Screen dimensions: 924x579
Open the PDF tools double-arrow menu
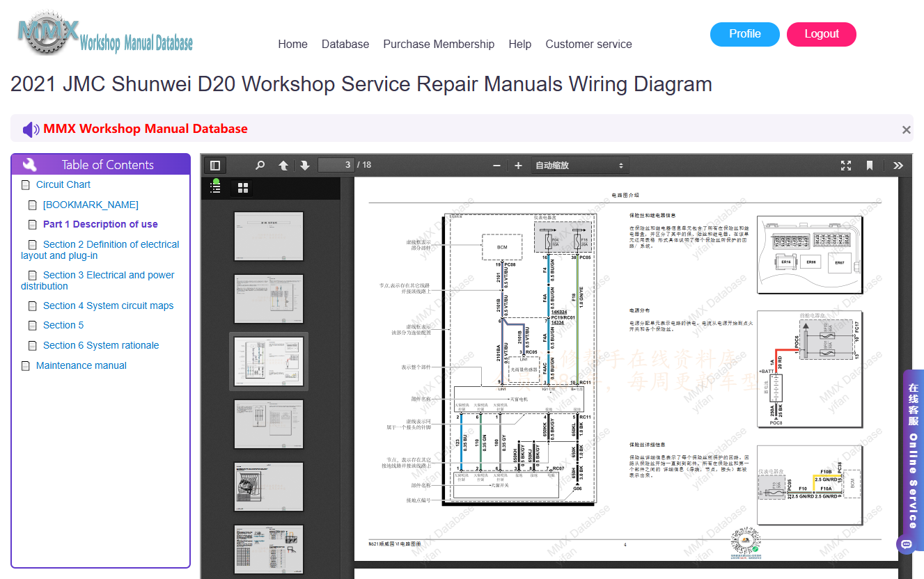(x=898, y=166)
